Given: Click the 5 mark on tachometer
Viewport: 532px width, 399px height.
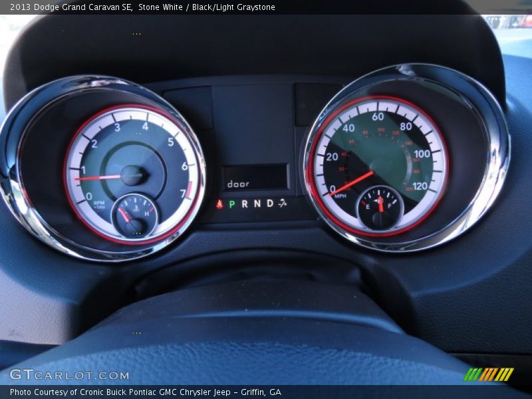Looking at the screenshot, I should (171, 142).
